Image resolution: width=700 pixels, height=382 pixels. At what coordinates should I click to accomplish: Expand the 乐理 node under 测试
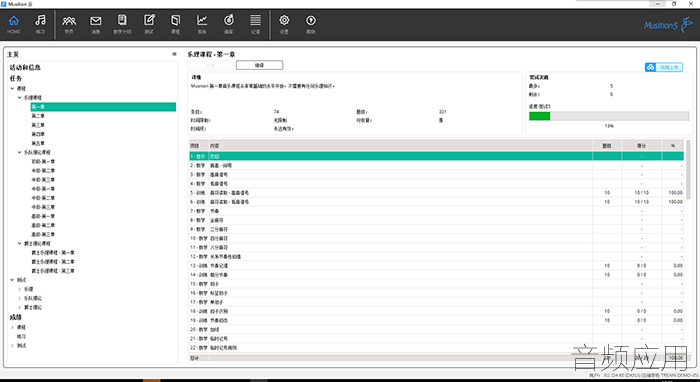pos(19,289)
